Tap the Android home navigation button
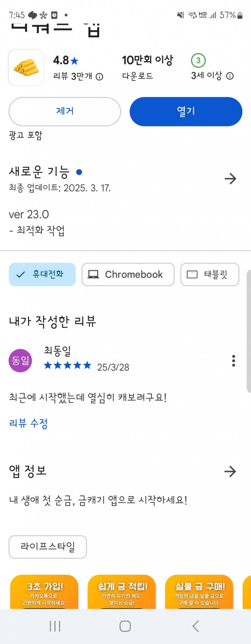The width and height of the screenshot is (251, 644). pyautogui.click(x=125, y=626)
